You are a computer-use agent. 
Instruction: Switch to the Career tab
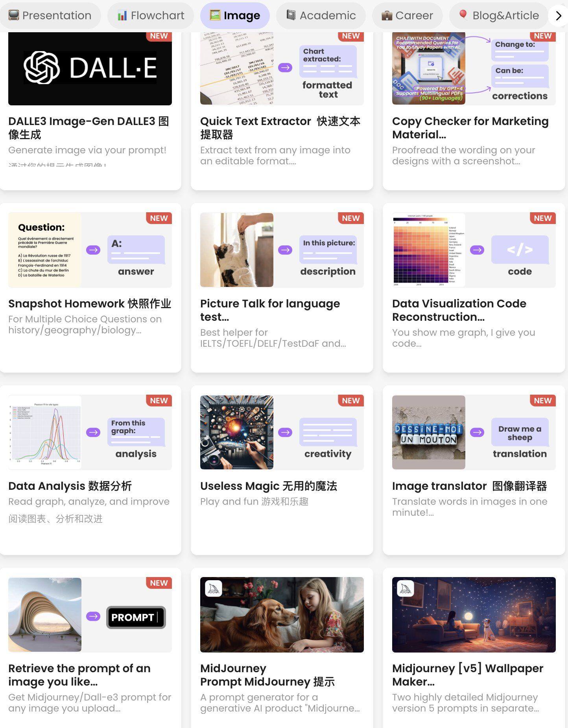pos(408,15)
